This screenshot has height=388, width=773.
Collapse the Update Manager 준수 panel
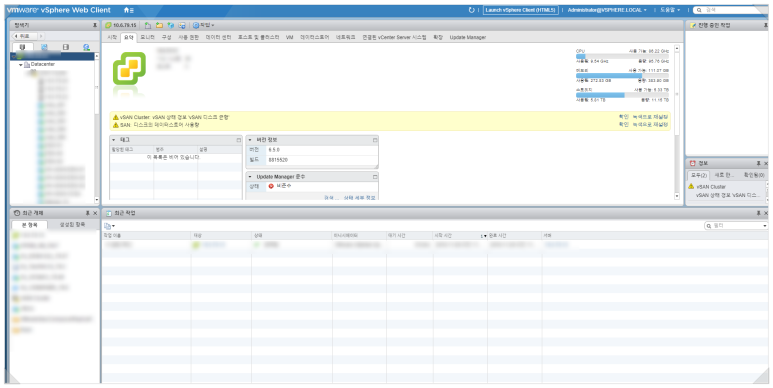coord(250,176)
